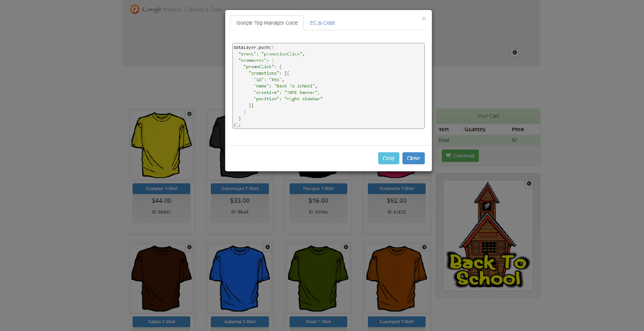The image size is (644, 331).
Task: Click the info icon on the Back To School banner
Action: coord(529,184)
